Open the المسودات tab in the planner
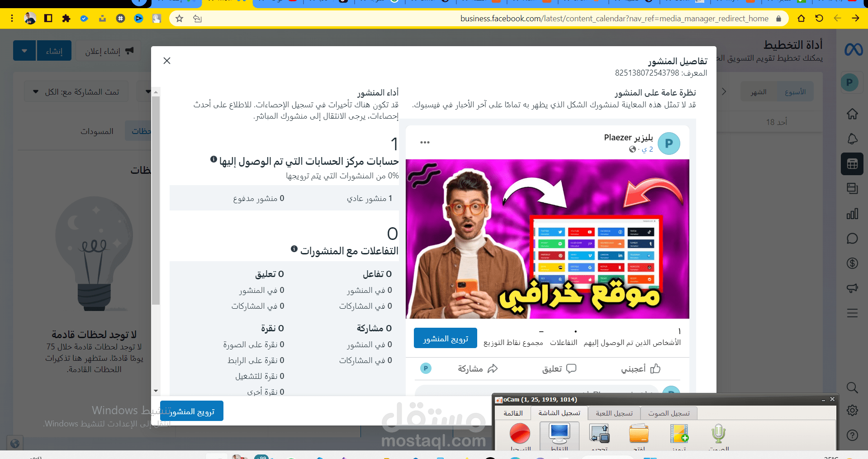 (x=97, y=131)
